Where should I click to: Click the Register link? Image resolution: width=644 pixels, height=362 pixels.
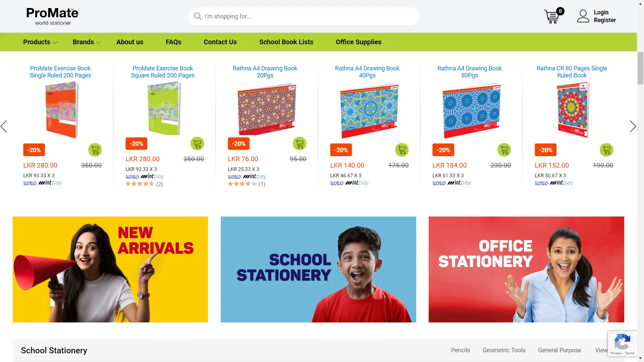pyautogui.click(x=605, y=20)
